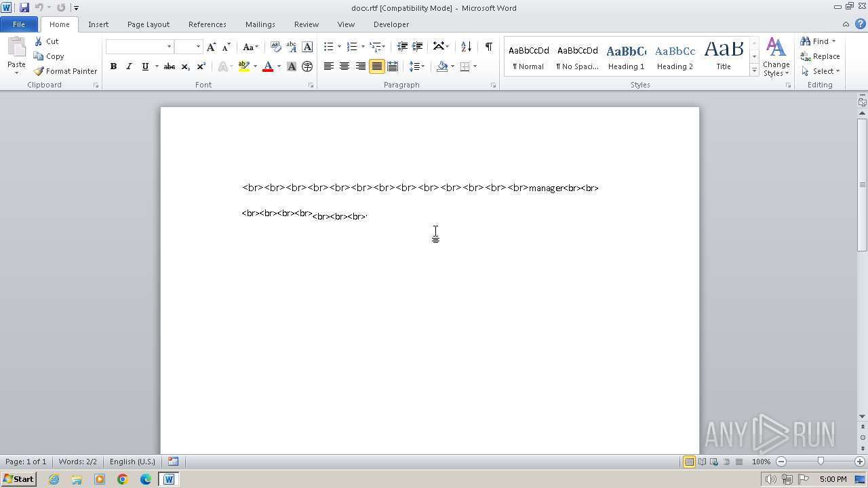Click the Shrink Font icon
Image resolution: width=868 pixels, height=488 pixels.
226,47
